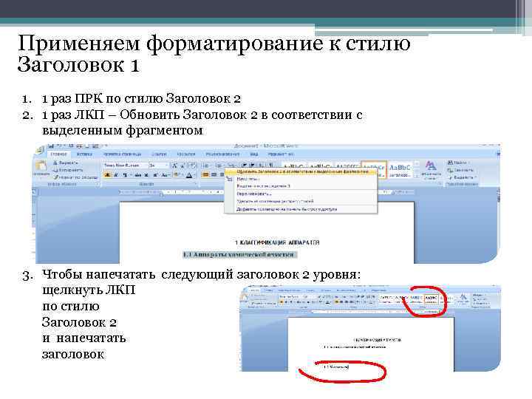The width and height of the screenshot is (532, 399).
Task: Open Вставка tab in upper Word window
Action: (x=84, y=154)
